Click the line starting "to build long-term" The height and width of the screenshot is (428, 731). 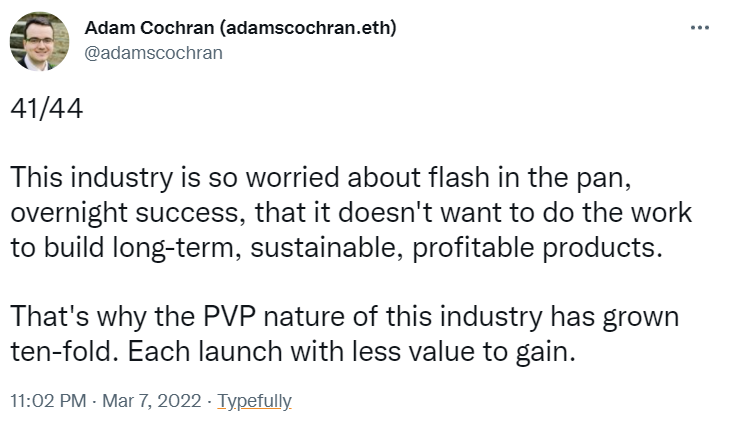[x=336, y=247]
